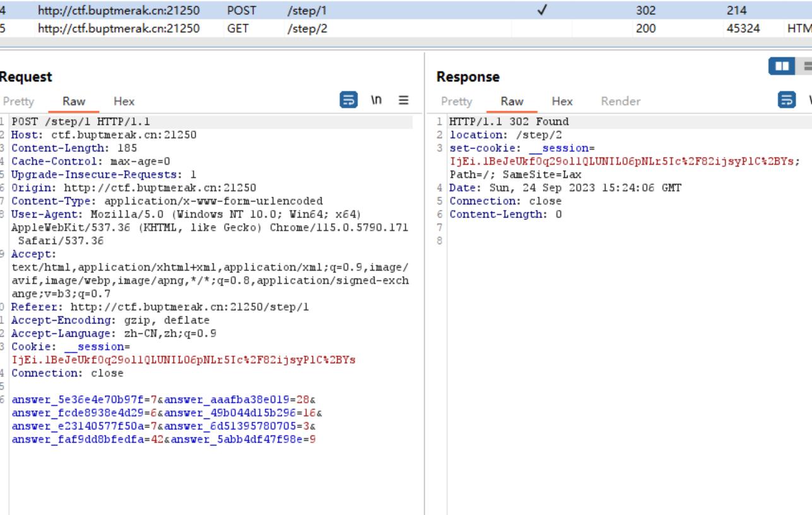Select side-by-side split layout view
The width and height of the screenshot is (812, 515).
coord(782,66)
